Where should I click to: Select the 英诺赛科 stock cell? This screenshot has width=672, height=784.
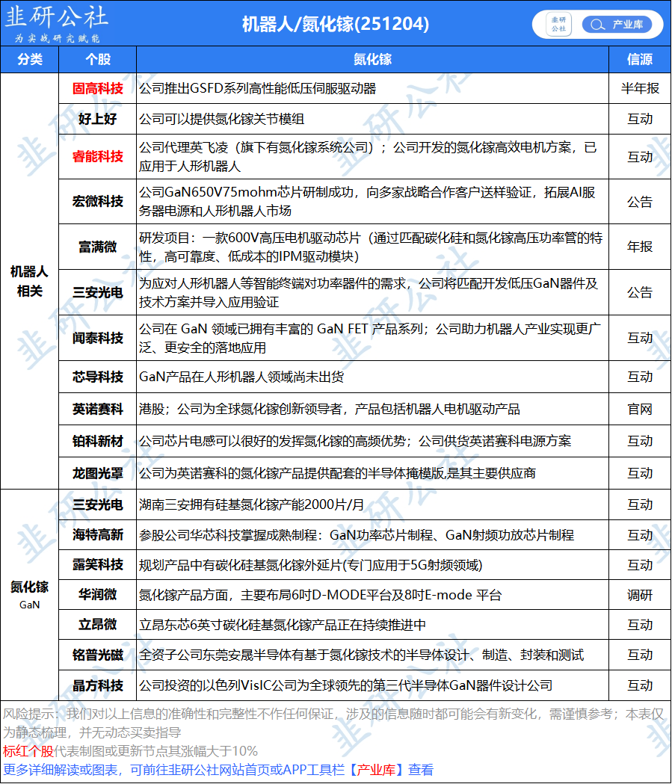[97, 409]
